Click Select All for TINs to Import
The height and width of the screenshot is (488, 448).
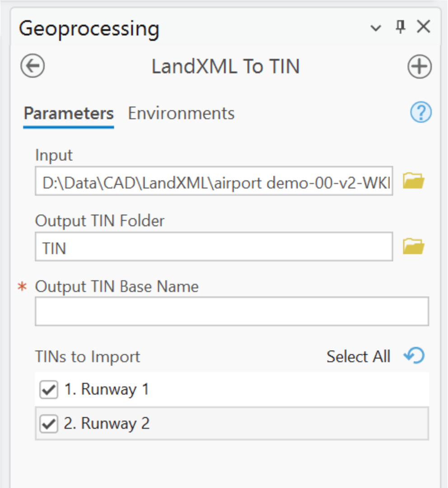click(359, 357)
